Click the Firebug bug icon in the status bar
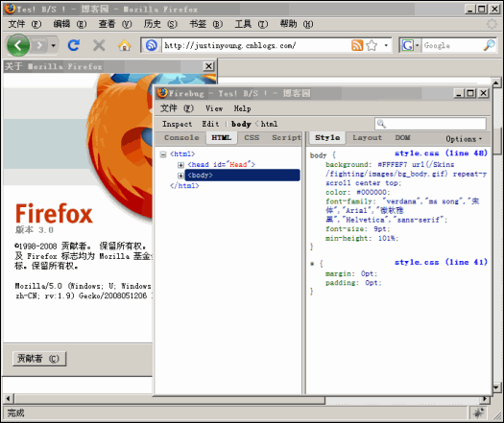Image resolution: width=504 pixels, height=423 pixels. pos(478,412)
